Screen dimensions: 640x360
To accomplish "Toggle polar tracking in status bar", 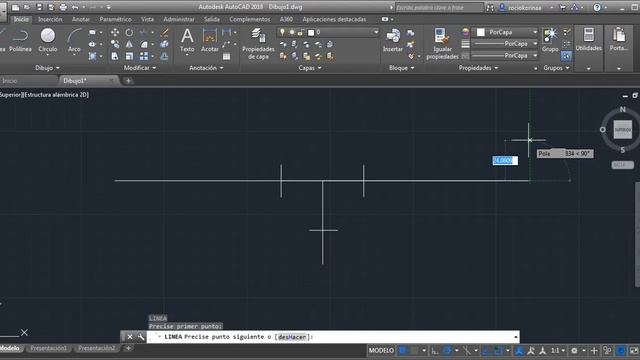I will [447, 350].
